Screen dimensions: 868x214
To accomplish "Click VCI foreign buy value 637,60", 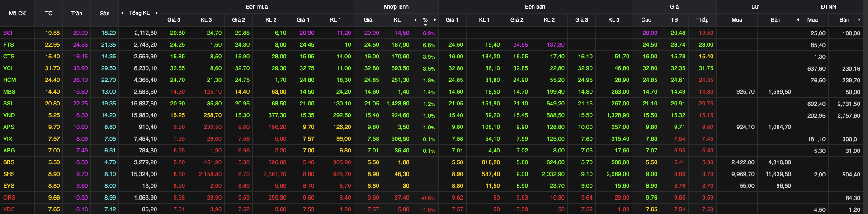I will click(816, 69).
